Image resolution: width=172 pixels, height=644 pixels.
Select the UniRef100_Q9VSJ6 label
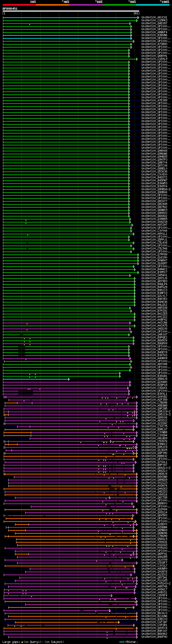(154, 278)
